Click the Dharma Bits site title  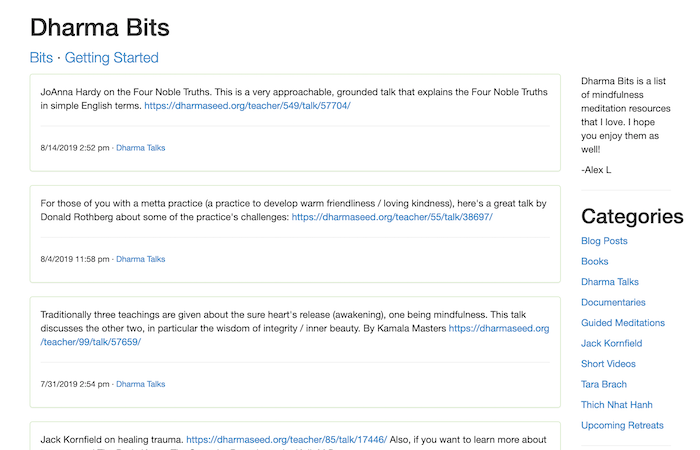pos(99,27)
